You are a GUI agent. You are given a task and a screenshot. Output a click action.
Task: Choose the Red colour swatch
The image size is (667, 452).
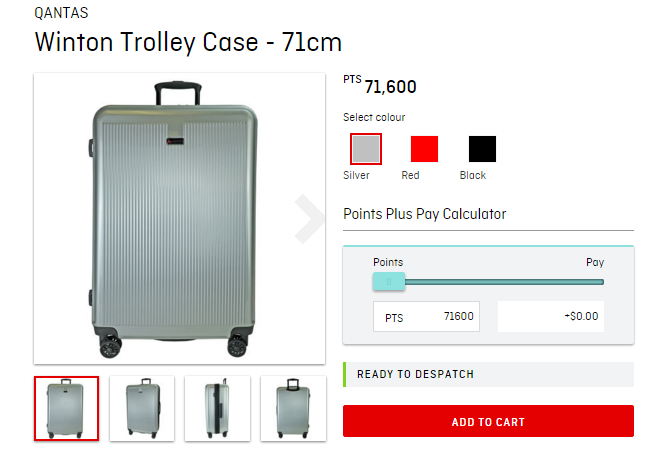(424, 149)
